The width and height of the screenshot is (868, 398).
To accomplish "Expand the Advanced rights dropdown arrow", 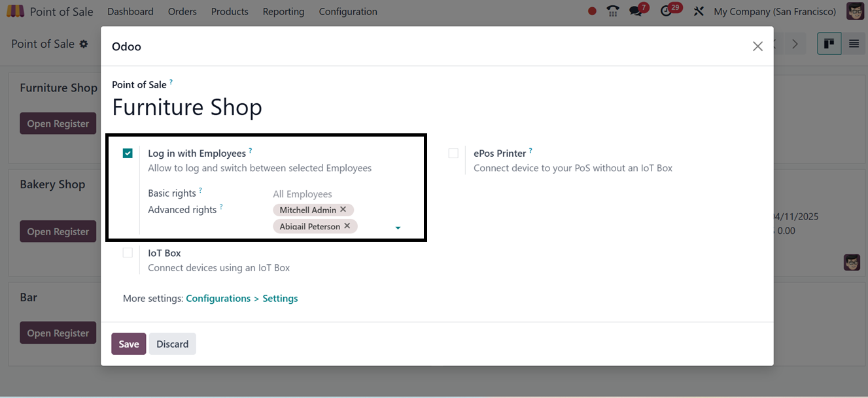I will [x=398, y=228].
